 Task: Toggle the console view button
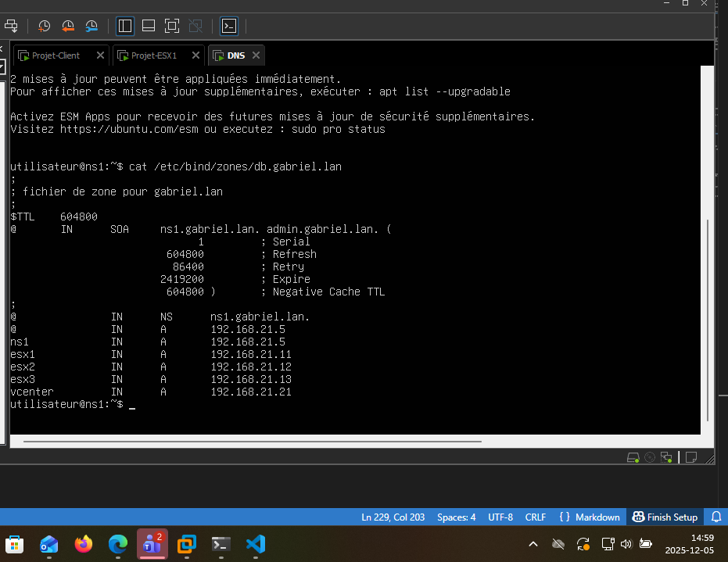228,26
